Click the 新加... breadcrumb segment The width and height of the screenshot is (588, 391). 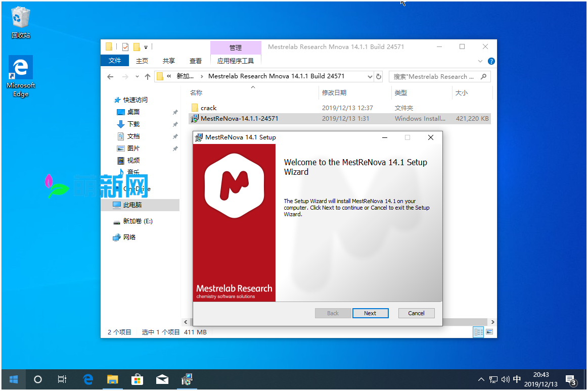(185, 76)
